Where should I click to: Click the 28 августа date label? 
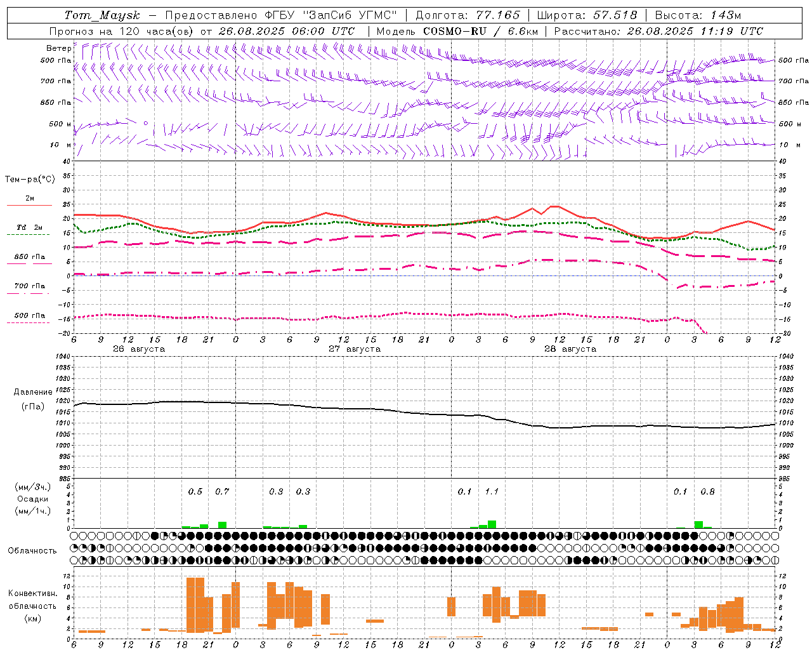point(570,349)
